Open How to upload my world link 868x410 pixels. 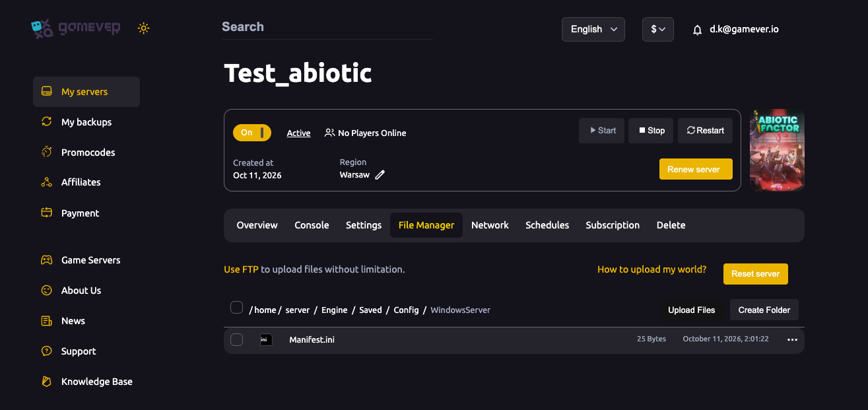point(651,269)
